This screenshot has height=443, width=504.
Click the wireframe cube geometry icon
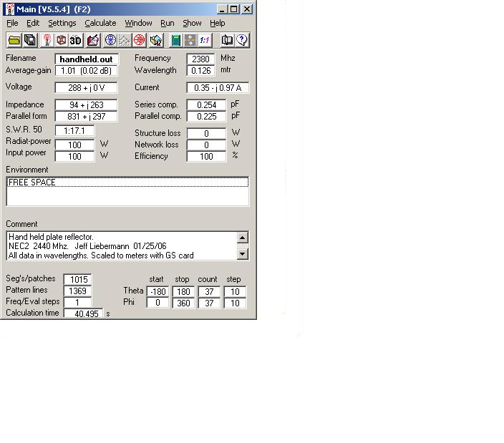pos(62,40)
